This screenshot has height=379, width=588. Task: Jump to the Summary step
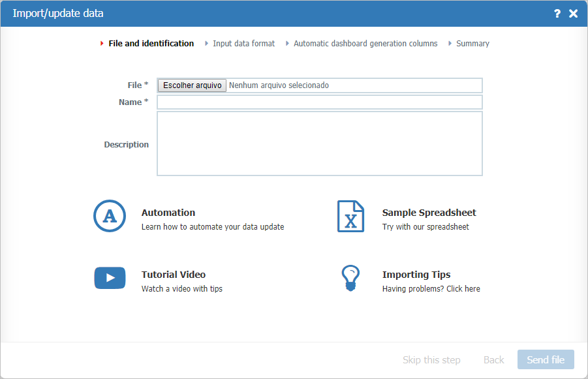(x=472, y=44)
